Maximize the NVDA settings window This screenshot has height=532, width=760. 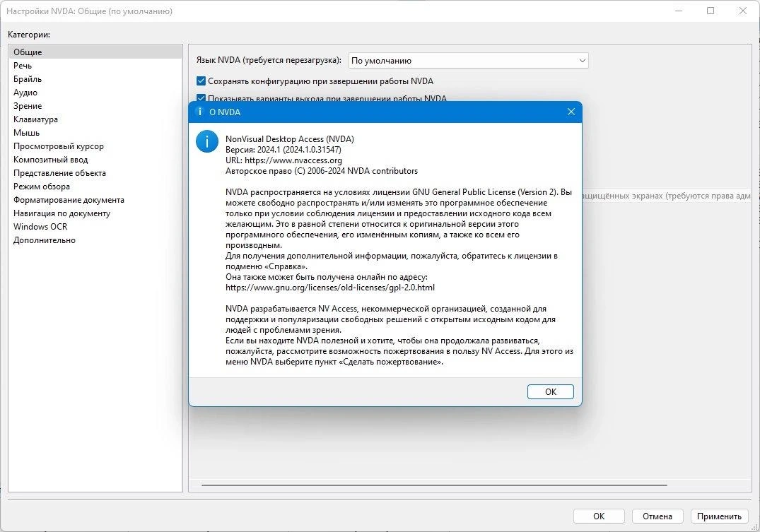(711, 11)
